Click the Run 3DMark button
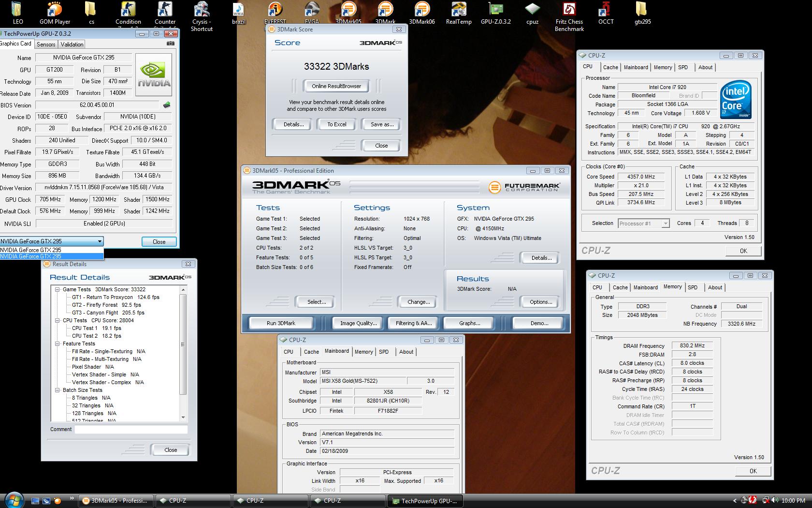Viewport: 812px width, 508px height. [281, 323]
